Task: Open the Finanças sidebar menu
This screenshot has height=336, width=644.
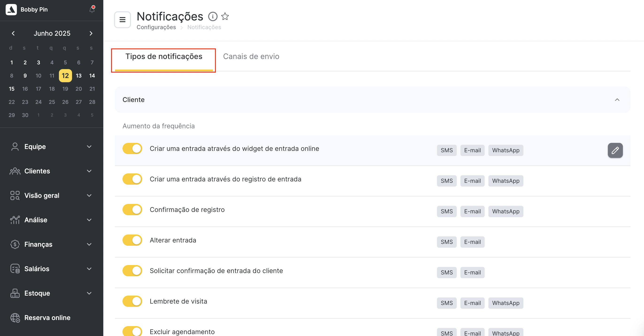Action: (51, 244)
